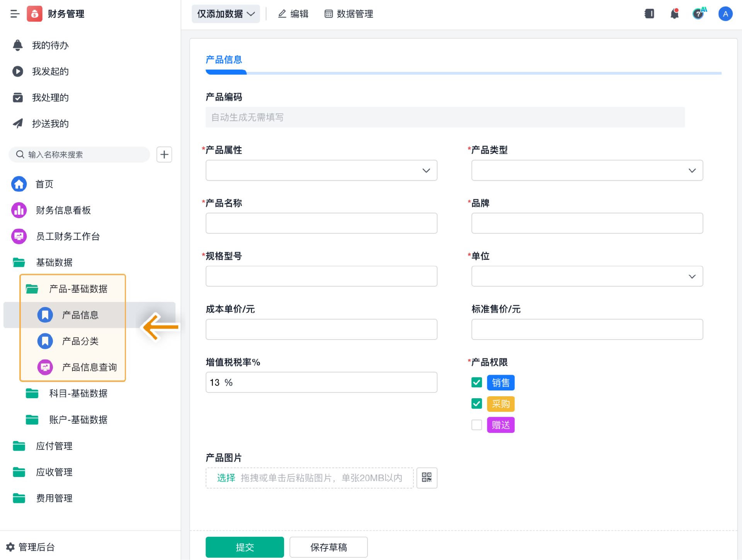The width and height of the screenshot is (742, 560).
Task: Click the plus icon beside search
Action: [164, 154]
